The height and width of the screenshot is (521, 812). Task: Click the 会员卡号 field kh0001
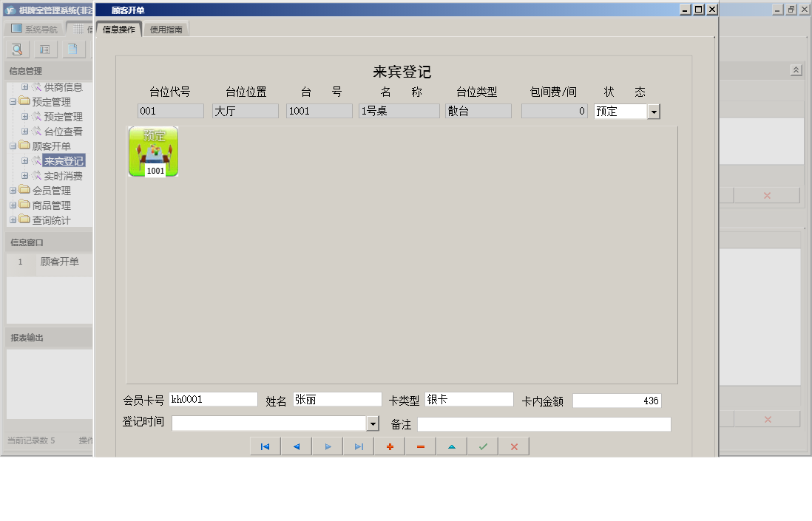pyautogui.click(x=214, y=399)
